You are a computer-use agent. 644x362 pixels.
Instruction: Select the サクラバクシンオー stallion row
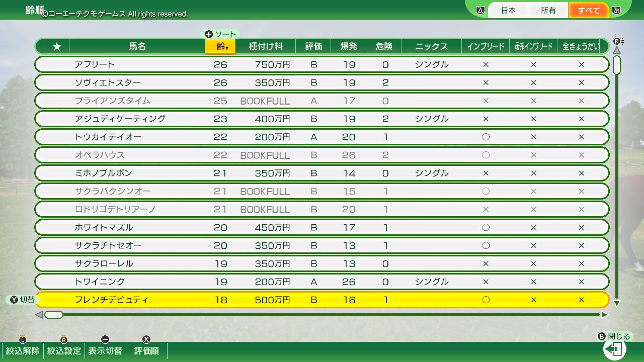point(322,191)
